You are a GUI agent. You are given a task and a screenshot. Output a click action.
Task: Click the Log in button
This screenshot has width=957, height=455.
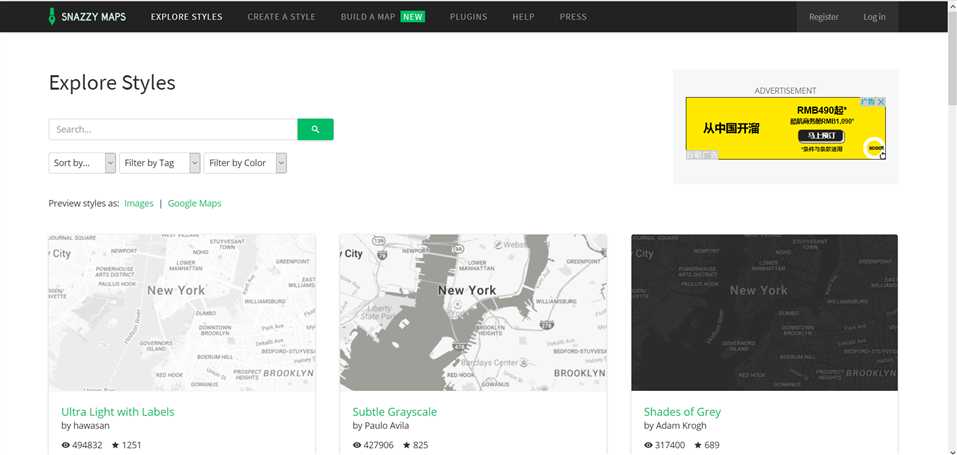874,17
